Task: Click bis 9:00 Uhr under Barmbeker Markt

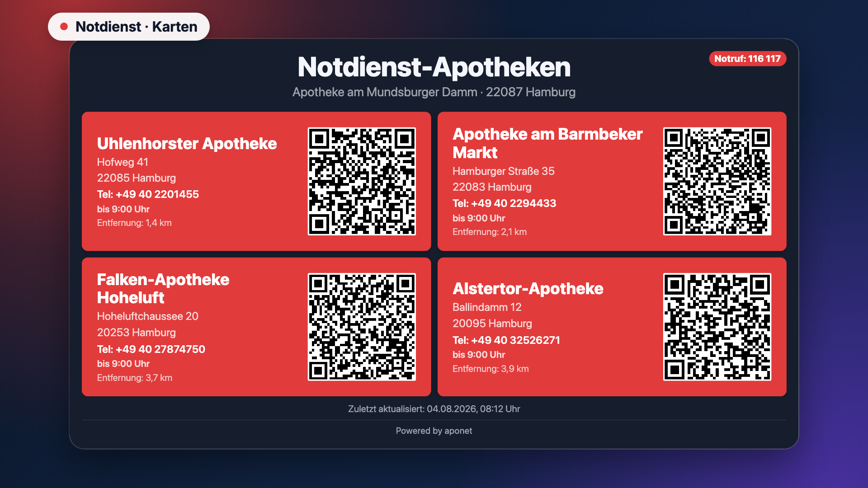Action: pyautogui.click(x=479, y=218)
